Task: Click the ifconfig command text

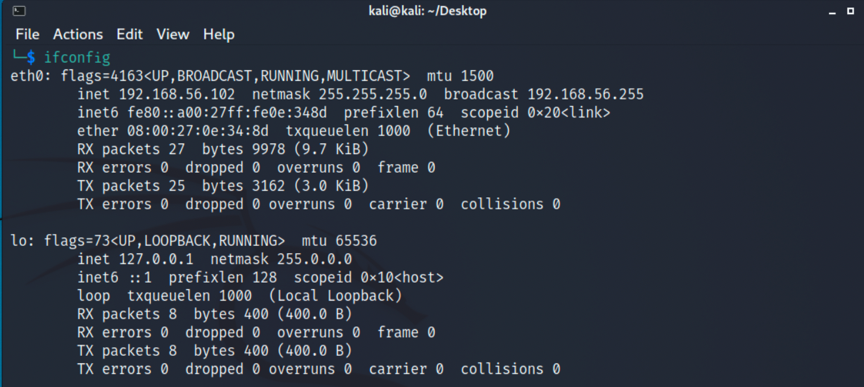Action: [x=77, y=57]
